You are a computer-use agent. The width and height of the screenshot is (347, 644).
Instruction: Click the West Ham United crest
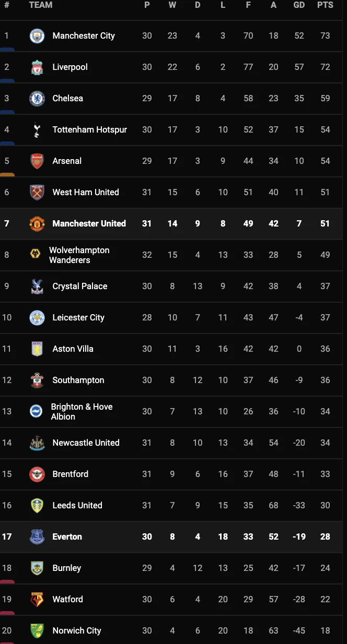37,193
